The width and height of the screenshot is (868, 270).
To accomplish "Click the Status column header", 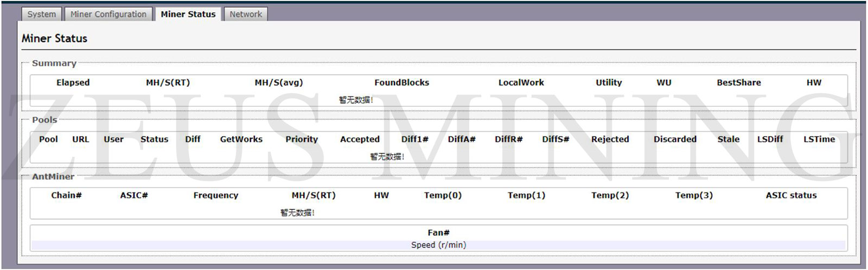I will (155, 139).
